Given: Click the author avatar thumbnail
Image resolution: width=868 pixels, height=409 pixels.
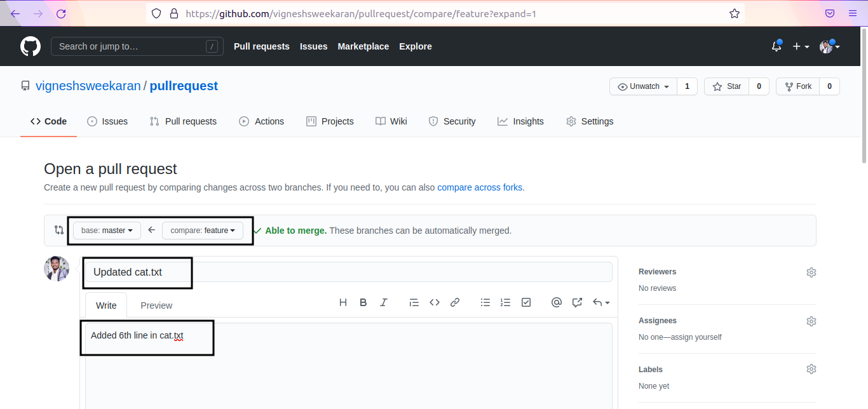Looking at the screenshot, I should coord(57,269).
